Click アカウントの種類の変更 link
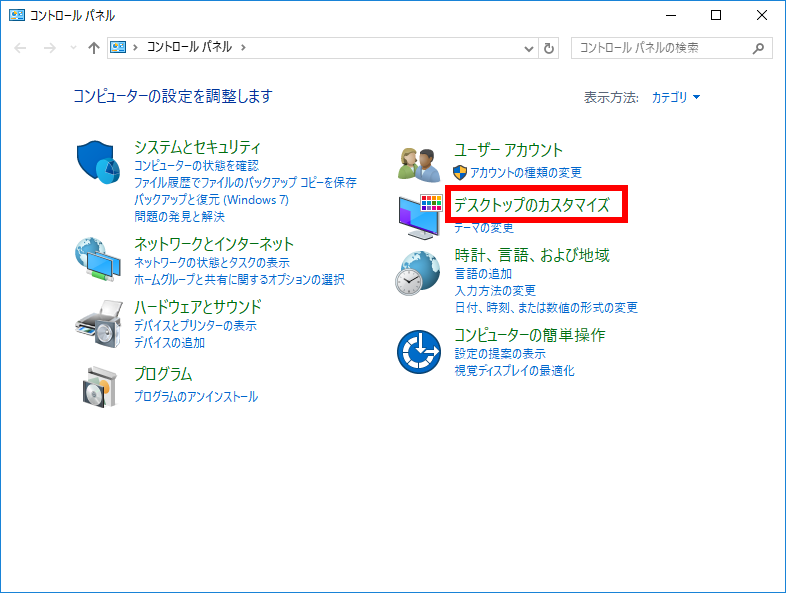786x593 pixels. pos(526,172)
